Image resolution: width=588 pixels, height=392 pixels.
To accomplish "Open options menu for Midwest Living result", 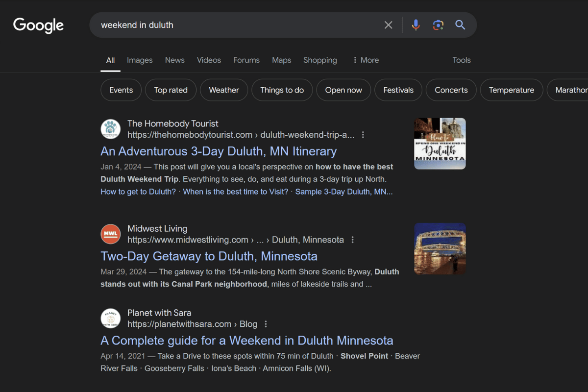I will point(352,240).
